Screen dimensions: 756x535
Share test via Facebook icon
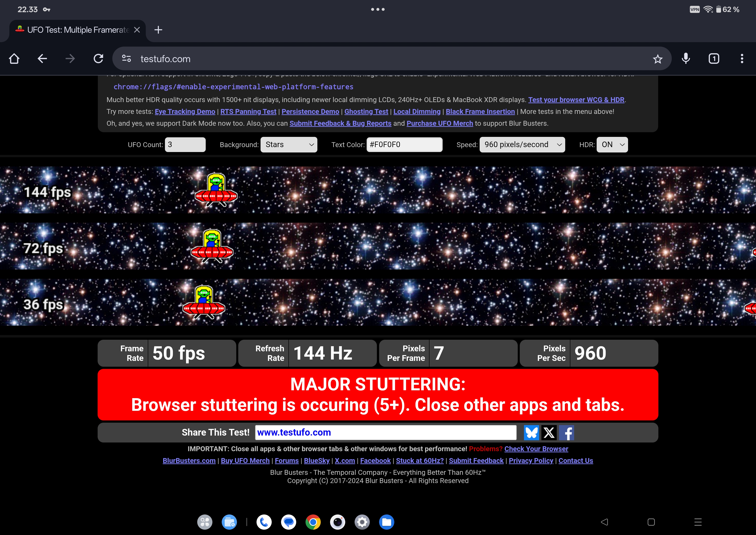[x=567, y=432]
